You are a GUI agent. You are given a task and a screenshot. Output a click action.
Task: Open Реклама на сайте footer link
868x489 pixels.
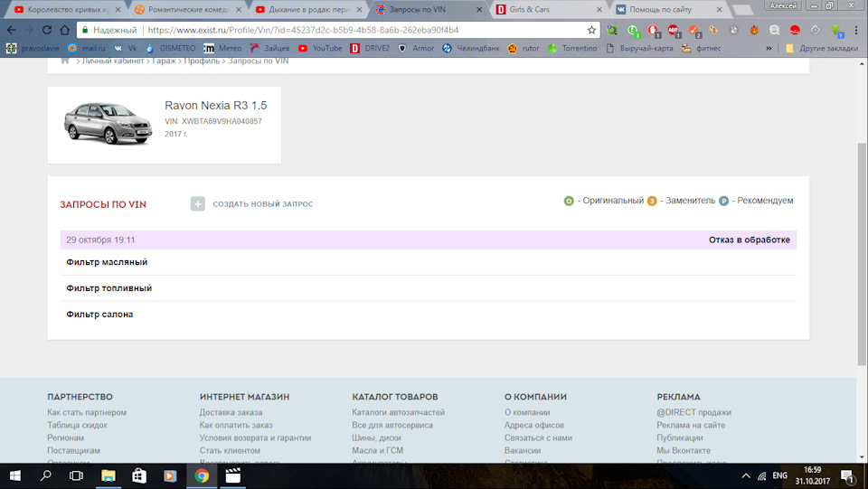coord(691,425)
